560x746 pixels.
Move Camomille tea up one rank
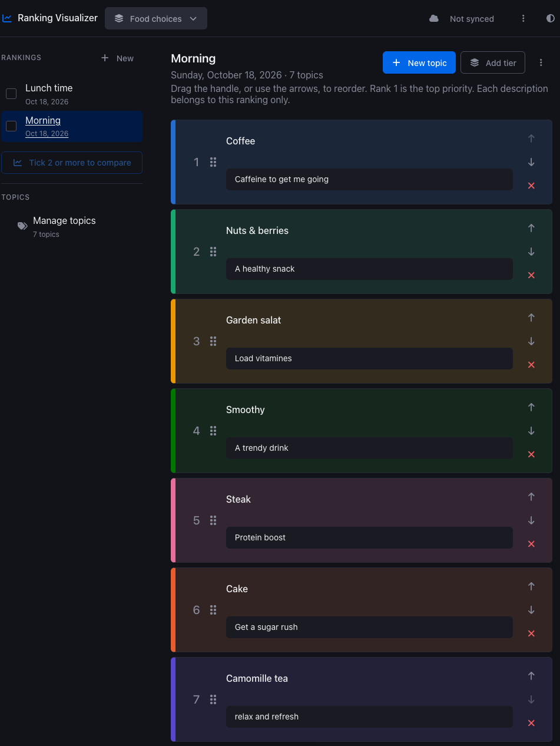point(531,676)
